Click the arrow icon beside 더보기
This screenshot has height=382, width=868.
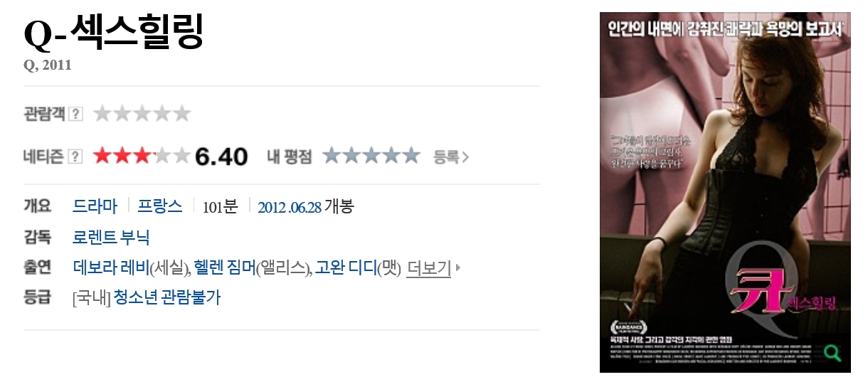click(x=458, y=268)
